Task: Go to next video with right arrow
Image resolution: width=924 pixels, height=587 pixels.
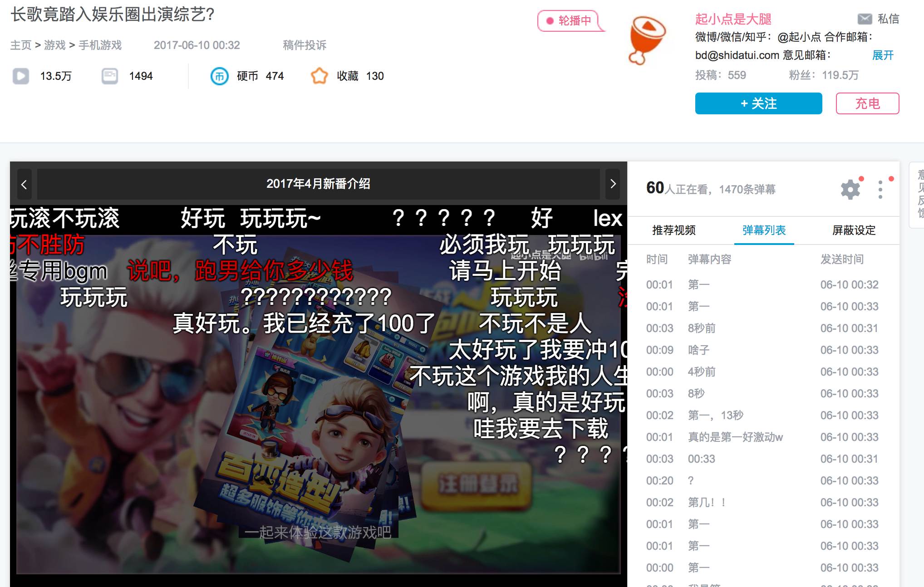Action: 613,184
